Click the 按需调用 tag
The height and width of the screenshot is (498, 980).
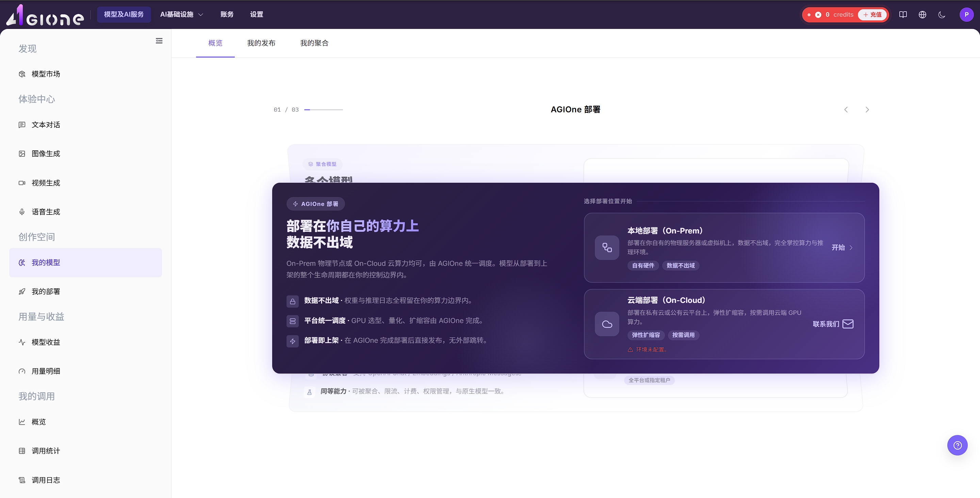pos(683,335)
